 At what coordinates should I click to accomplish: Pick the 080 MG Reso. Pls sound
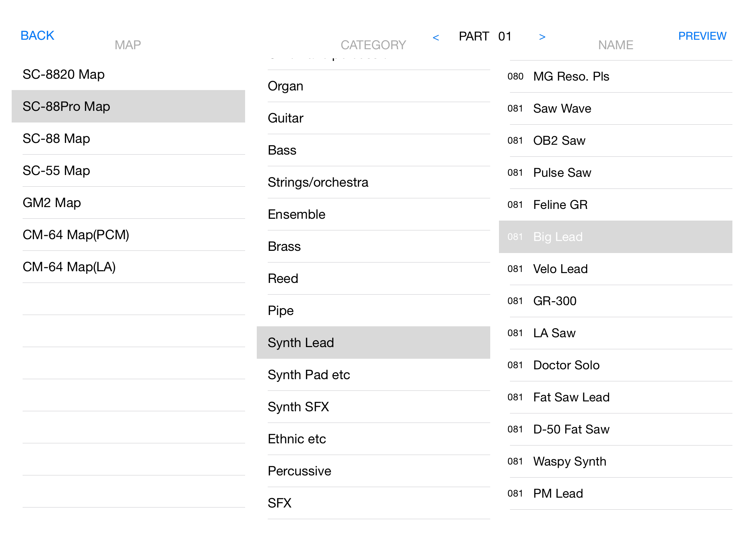[x=616, y=77]
